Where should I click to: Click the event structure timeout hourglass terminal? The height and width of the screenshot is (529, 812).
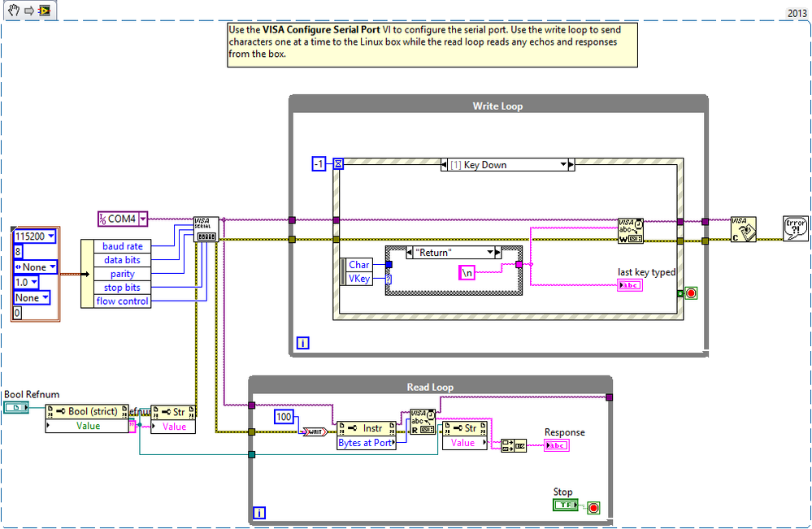pos(338,164)
